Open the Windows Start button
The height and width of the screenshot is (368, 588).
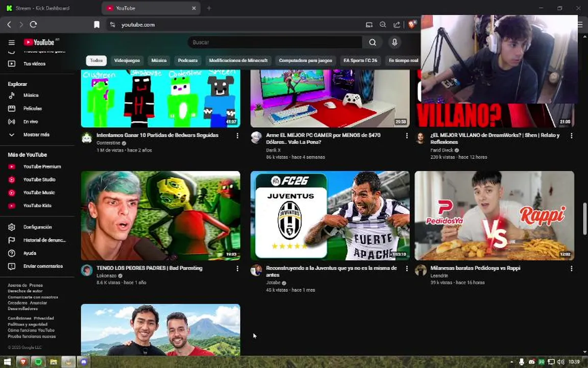(x=7, y=362)
